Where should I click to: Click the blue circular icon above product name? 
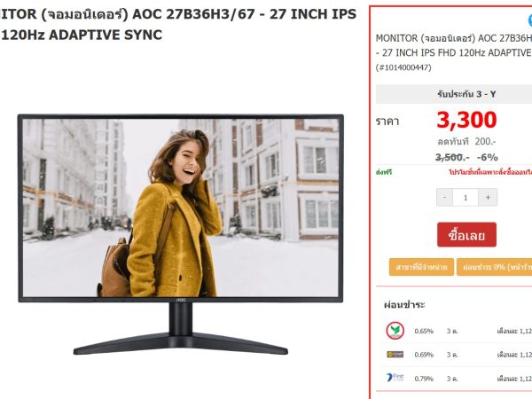pyautogui.click(x=530, y=20)
